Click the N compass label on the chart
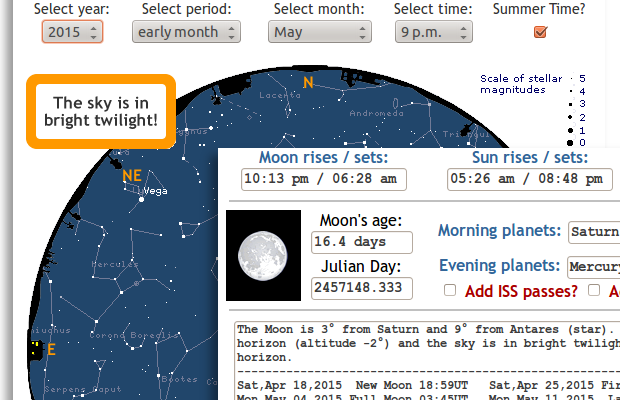 (308, 82)
